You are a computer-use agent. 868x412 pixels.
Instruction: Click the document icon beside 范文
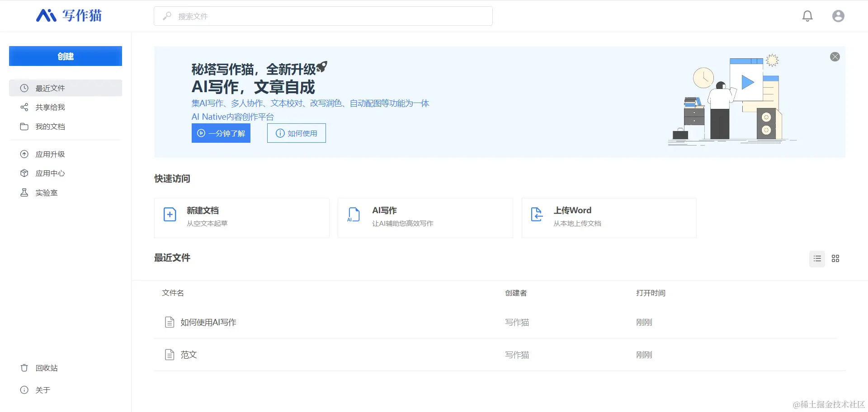[170, 355]
